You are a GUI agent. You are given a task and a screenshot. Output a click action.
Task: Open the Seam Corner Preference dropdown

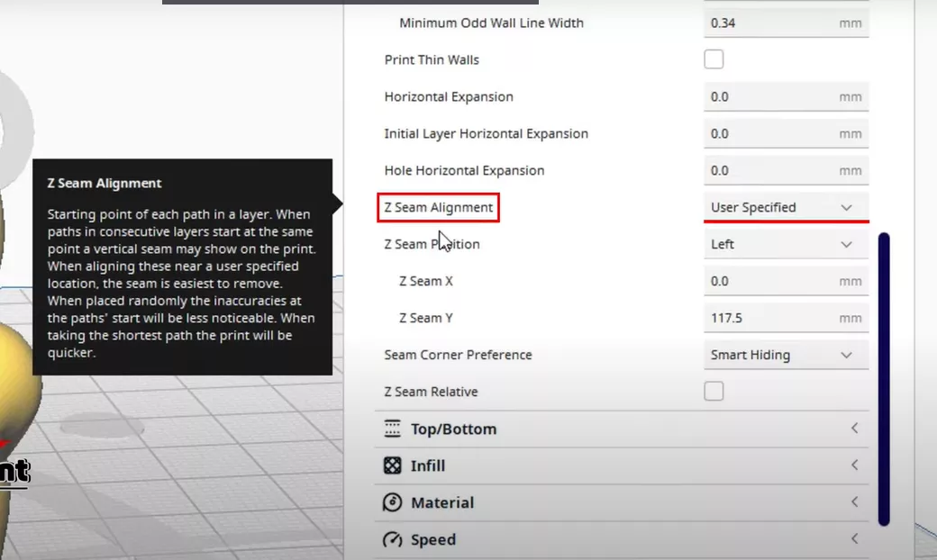(786, 355)
